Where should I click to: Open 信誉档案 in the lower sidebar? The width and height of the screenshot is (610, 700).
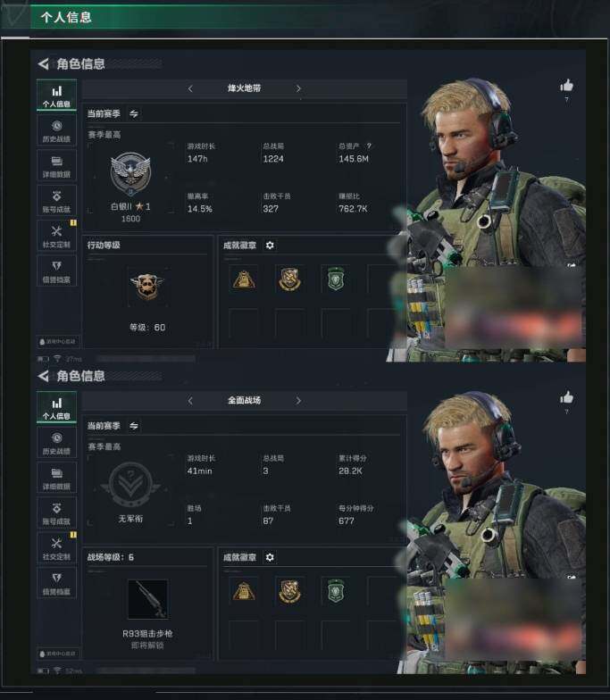[57, 583]
